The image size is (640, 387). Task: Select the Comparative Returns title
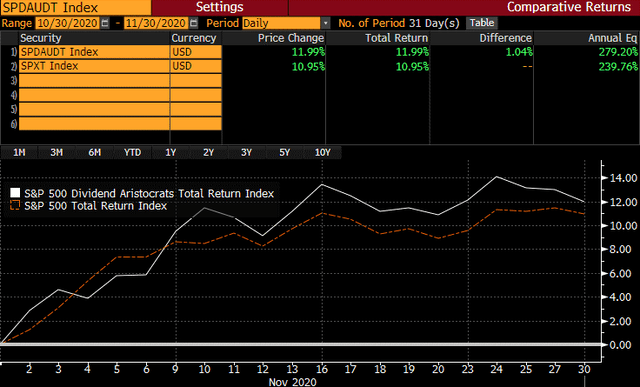pos(569,7)
